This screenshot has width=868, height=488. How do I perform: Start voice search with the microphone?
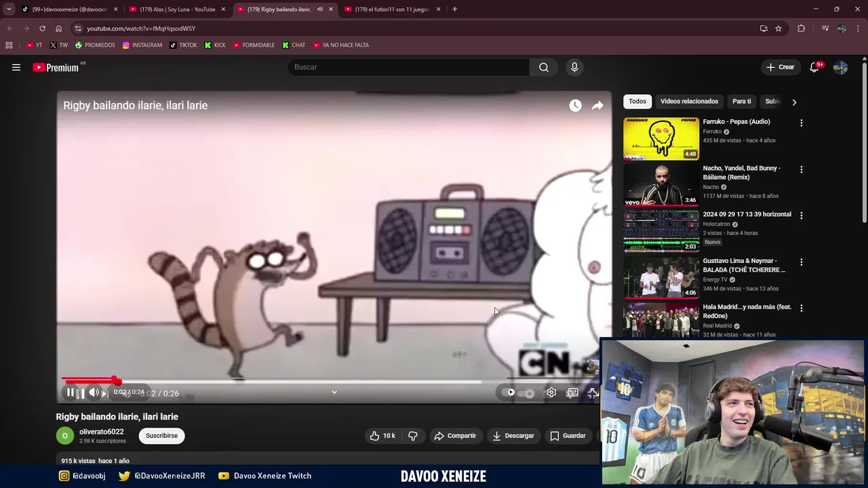[x=574, y=67]
